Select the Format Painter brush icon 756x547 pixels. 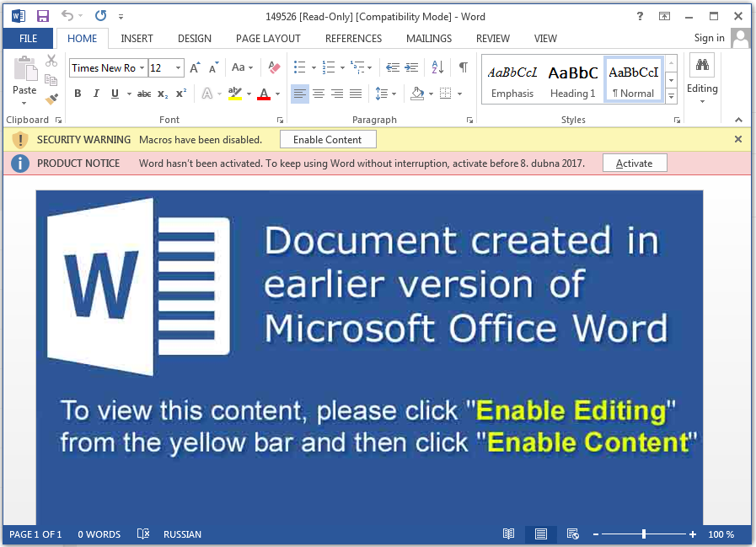tap(51, 99)
